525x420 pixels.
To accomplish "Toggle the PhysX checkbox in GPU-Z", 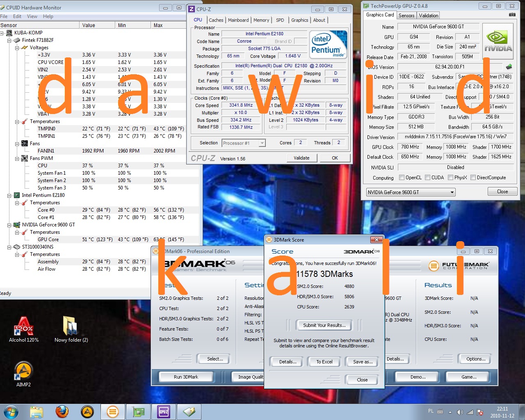I will pos(451,178).
